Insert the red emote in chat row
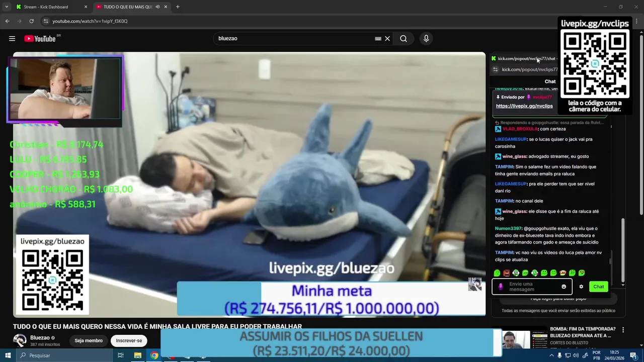 (507, 273)
